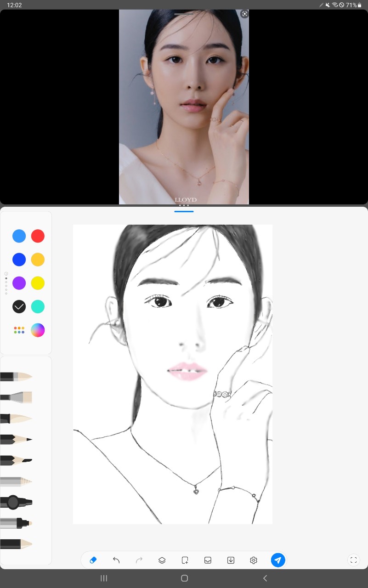Expand the reference photo viewer

coord(244,14)
